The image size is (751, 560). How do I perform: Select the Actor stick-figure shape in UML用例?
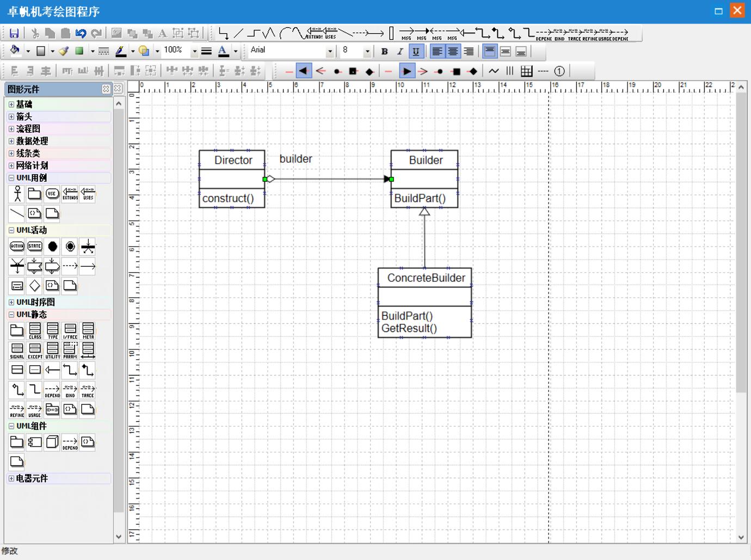[17, 194]
